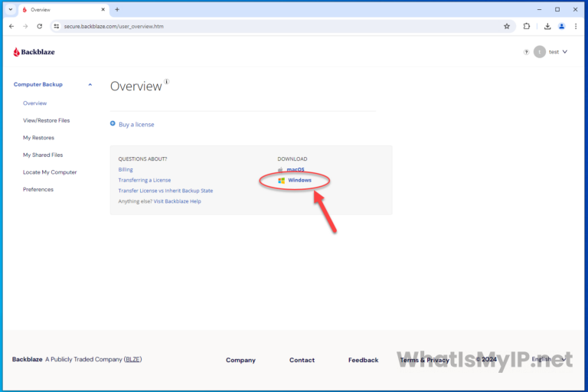Bookmark this page with the star
The height and width of the screenshot is (392, 588).
coord(507,26)
